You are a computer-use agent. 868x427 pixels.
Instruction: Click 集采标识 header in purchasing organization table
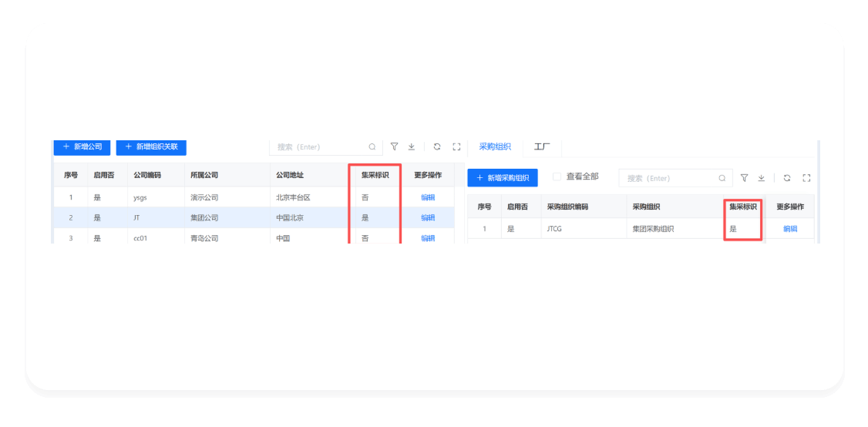pyautogui.click(x=743, y=207)
